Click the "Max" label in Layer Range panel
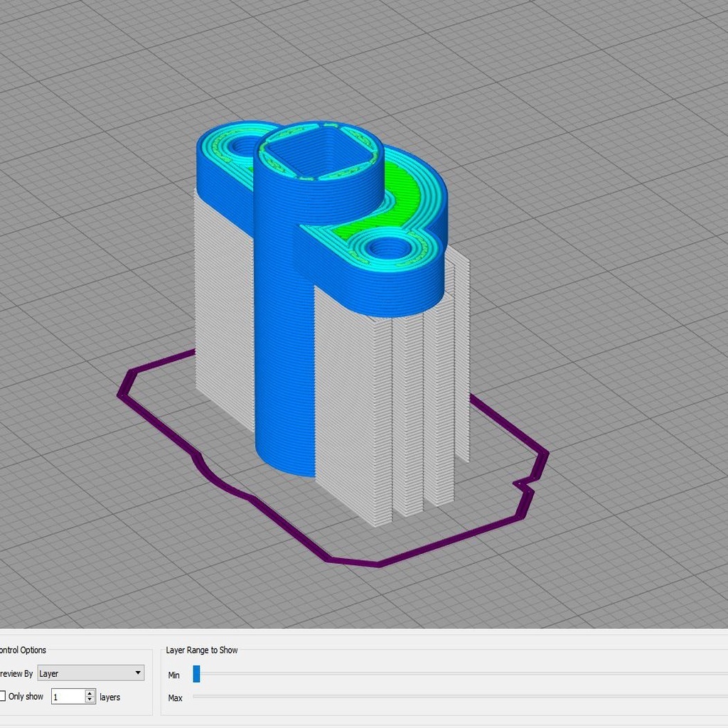Screen dimensions: 728x728 click(x=175, y=697)
